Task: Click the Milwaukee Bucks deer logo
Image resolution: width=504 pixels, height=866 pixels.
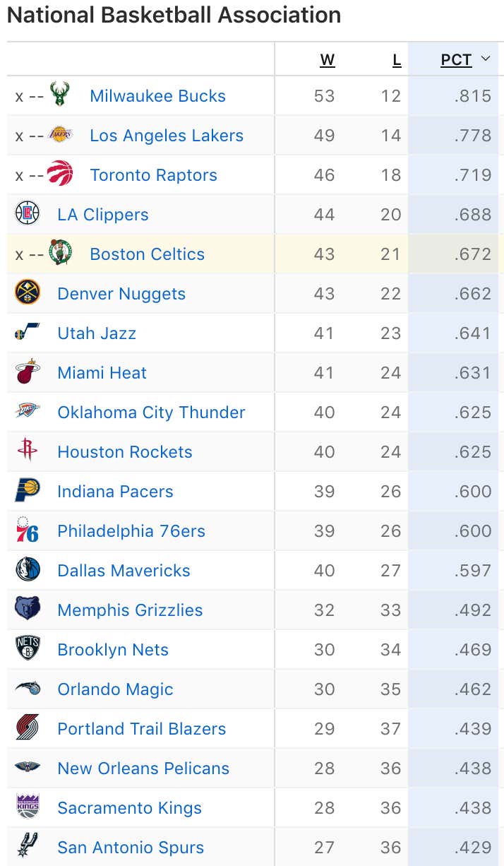Action: click(x=60, y=95)
